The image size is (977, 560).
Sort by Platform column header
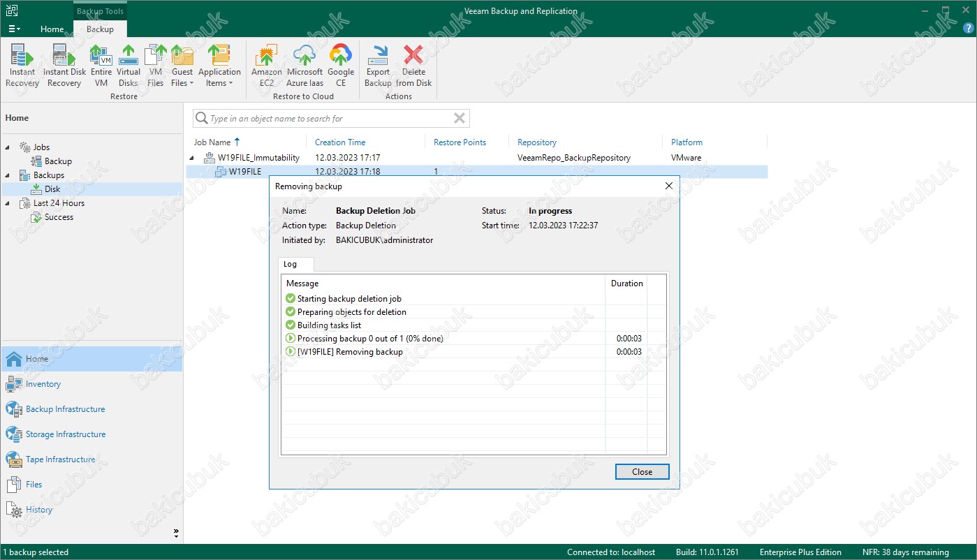(686, 142)
